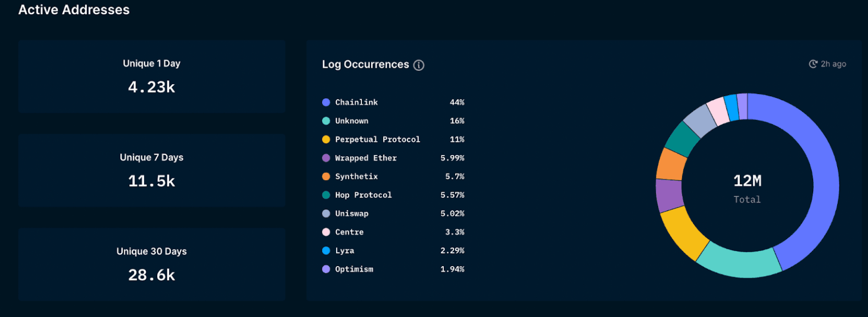Image resolution: width=868 pixels, height=317 pixels.
Task: Click the teal Unknown donut segment
Action: [738, 263]
